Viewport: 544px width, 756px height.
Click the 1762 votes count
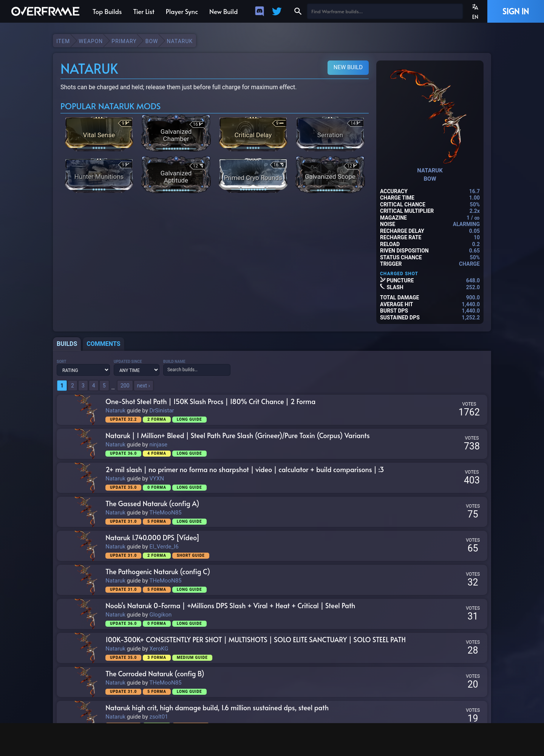click(469, 412)
